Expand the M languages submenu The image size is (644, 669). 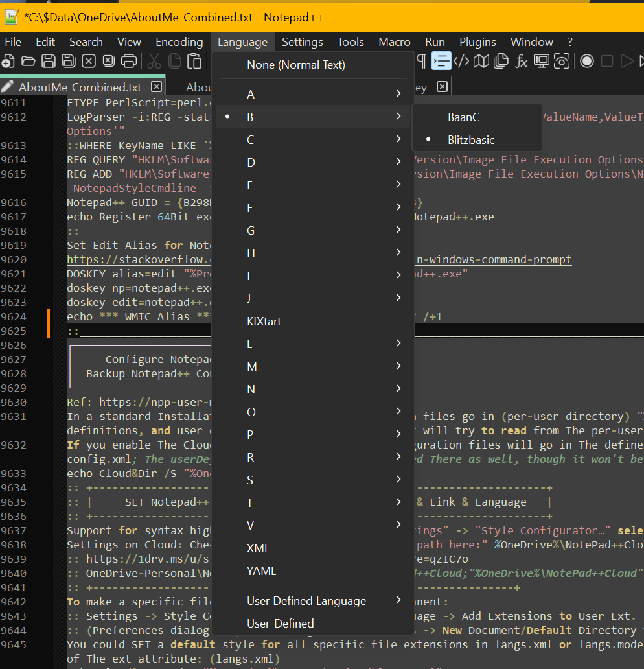(313, 366)
